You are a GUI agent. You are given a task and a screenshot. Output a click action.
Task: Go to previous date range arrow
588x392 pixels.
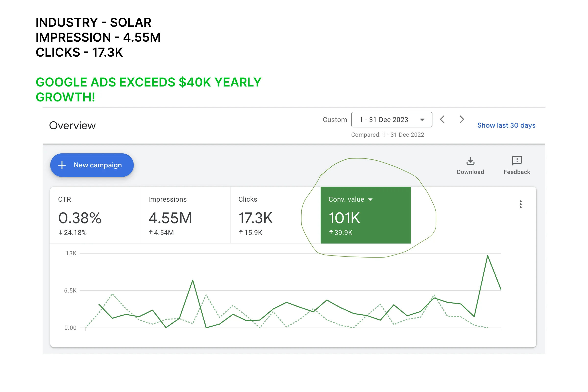(x=442, y=120)
